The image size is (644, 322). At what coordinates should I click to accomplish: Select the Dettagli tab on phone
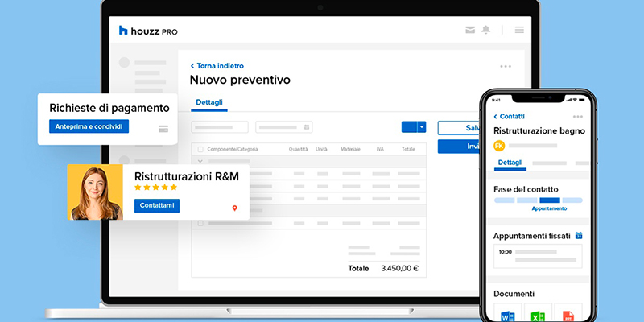(510, 163)
